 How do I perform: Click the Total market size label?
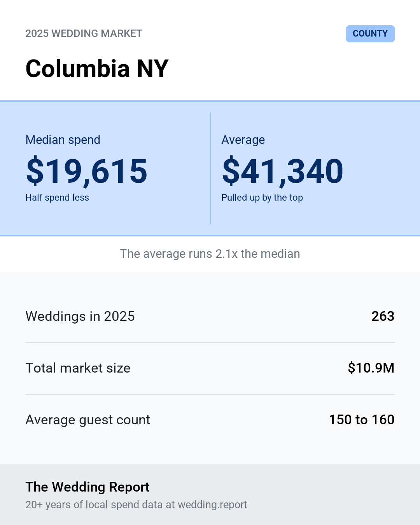78,368
